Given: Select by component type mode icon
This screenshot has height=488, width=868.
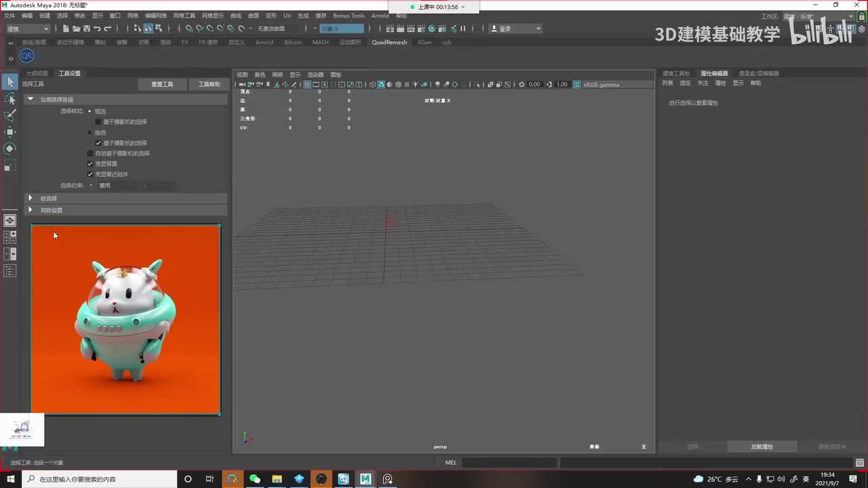Looking at the screenshot, I should (x=159, y=28).
